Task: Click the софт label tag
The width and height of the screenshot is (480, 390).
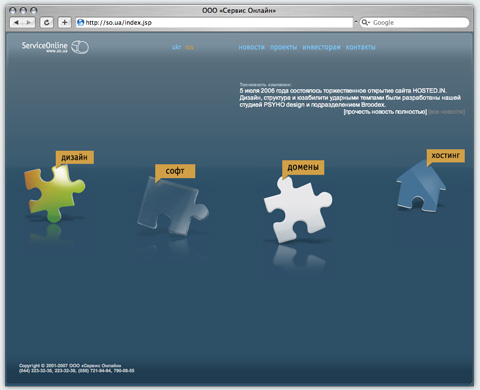Action: [x=175, y=171]
